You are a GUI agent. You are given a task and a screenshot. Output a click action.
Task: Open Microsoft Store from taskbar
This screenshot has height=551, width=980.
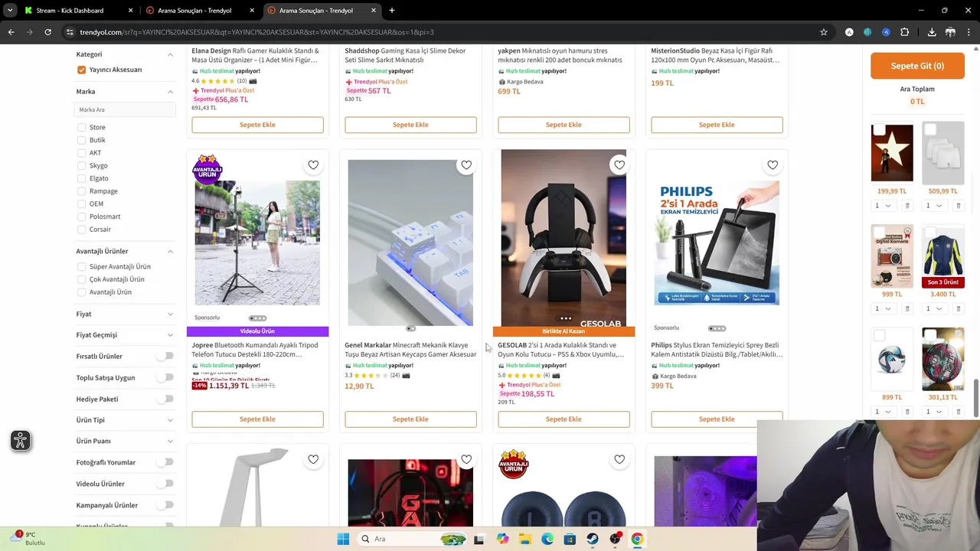coord(570,539)
